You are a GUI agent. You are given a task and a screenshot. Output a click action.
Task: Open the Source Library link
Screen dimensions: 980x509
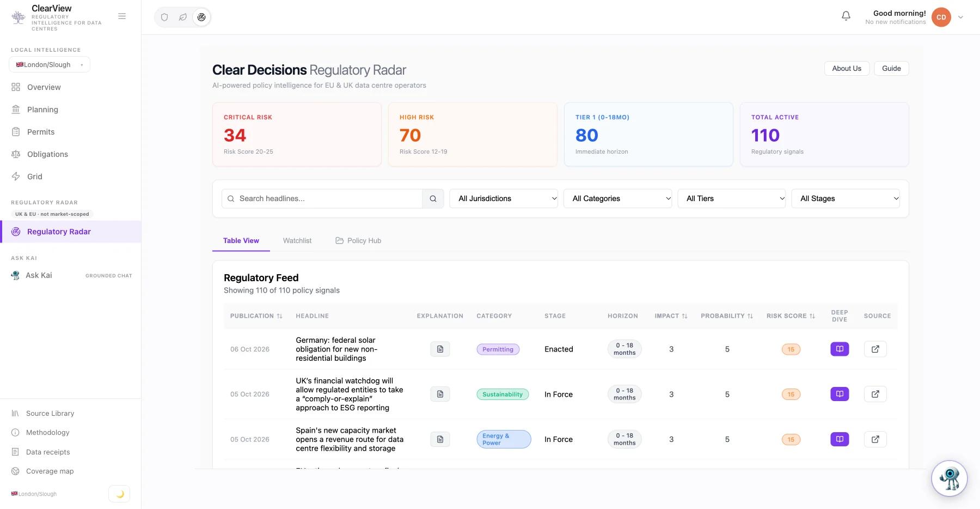(50, 413)
